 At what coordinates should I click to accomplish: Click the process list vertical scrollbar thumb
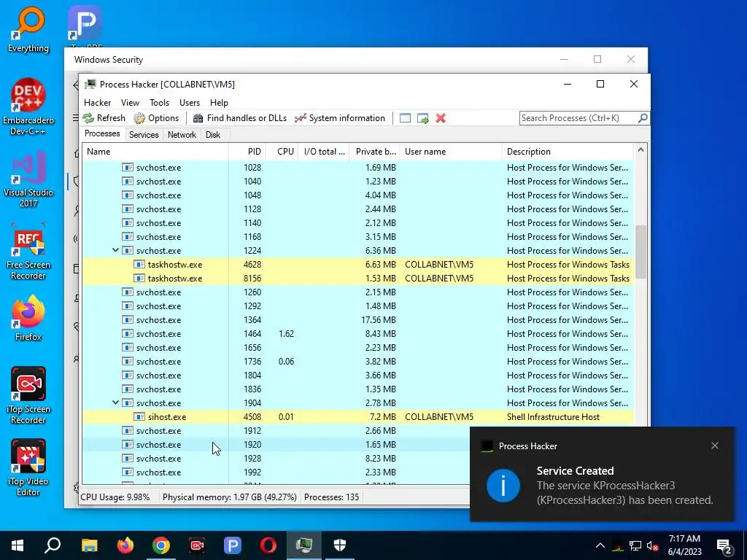click(x=640, y=252)
